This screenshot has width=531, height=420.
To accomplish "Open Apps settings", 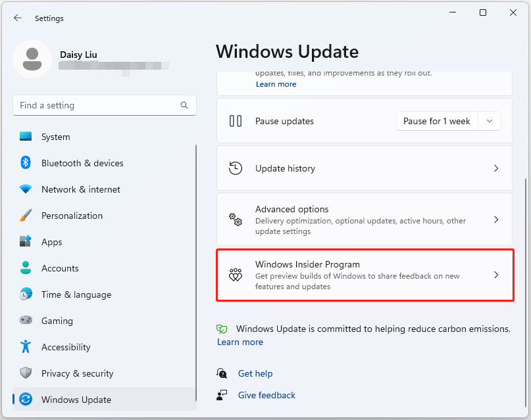I will 51,242.
